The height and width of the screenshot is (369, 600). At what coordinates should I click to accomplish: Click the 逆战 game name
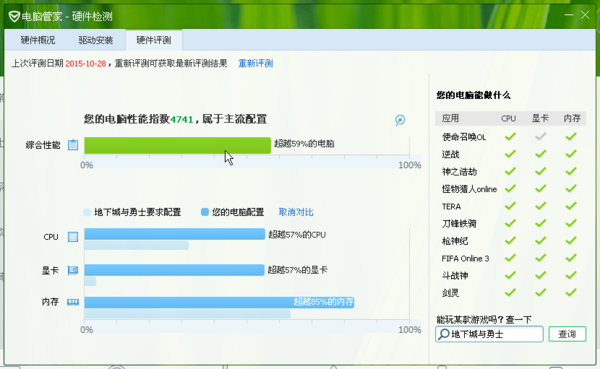450,154
